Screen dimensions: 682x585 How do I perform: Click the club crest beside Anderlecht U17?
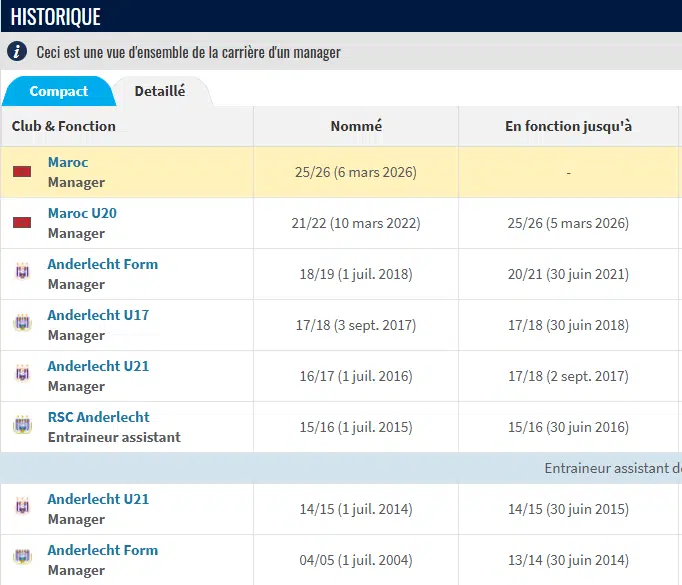(22, 324)
